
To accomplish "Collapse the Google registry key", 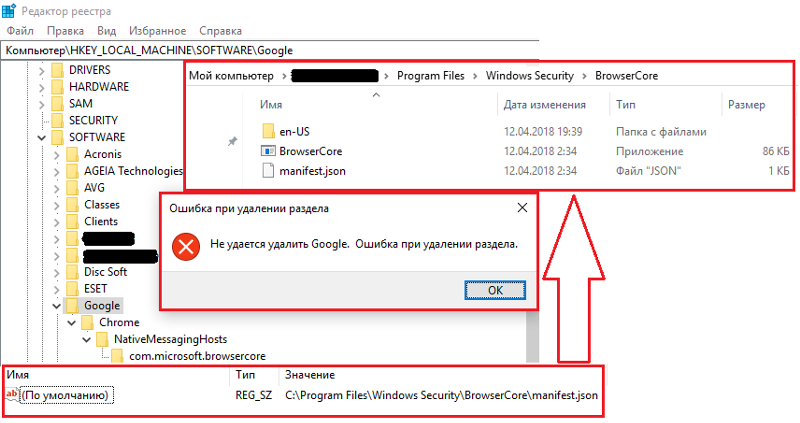I will coord(56,306).
